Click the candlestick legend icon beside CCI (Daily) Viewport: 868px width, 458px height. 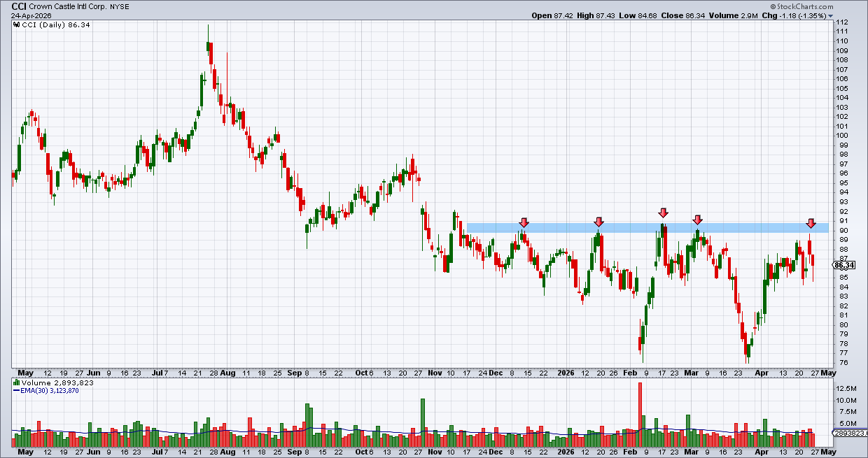click(x=17, y=24)
